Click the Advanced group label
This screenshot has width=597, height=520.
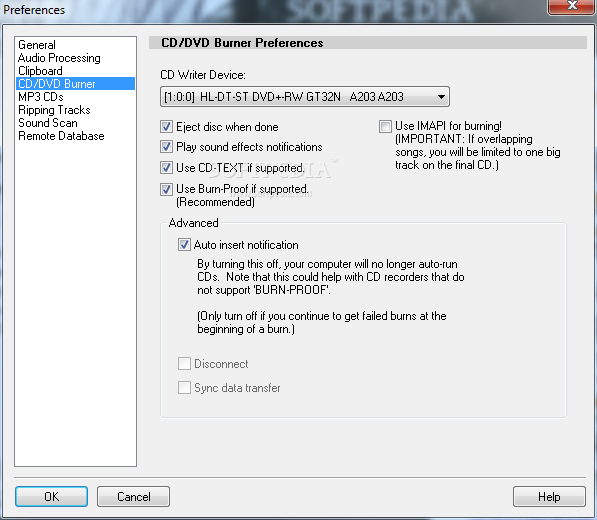click(x=193, y=223)
